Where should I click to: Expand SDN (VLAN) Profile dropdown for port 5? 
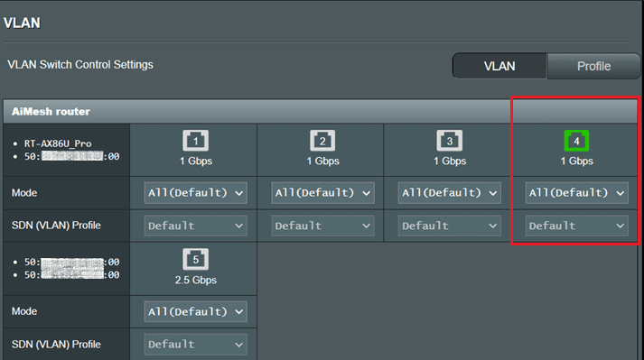pyautogui.click(x=195, y=345)
